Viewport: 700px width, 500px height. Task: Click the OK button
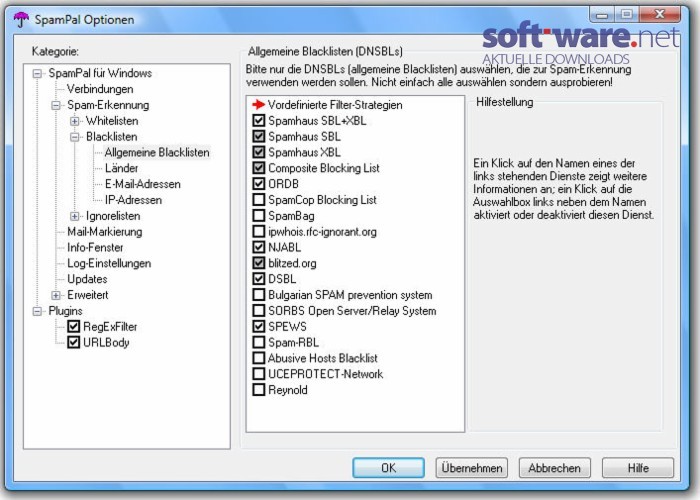tap(388, 467)
